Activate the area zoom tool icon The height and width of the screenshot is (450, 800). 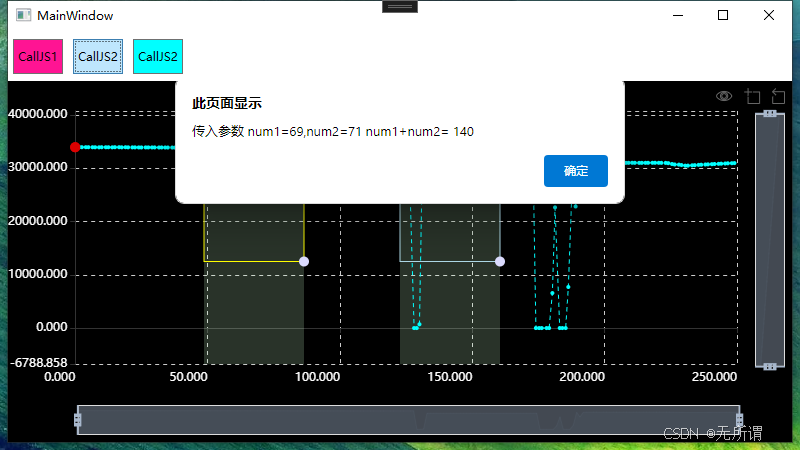tap(752, 96)
